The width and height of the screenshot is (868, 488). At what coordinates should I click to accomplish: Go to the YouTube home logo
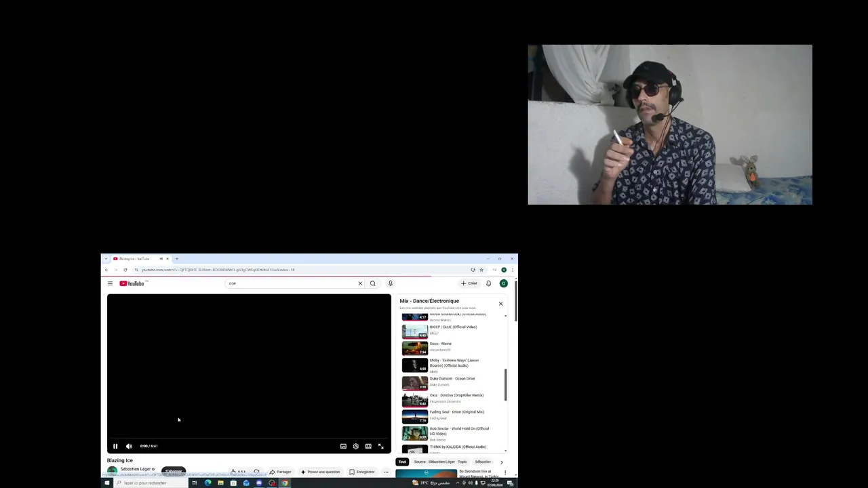click(x=132, y=283)
